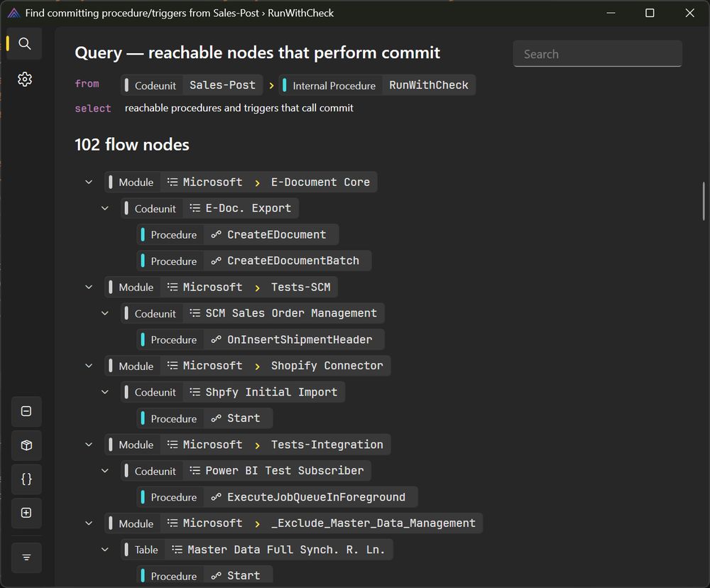
Task: Click the link icon beside Master Data table's Start
Action: click(217, 576)
